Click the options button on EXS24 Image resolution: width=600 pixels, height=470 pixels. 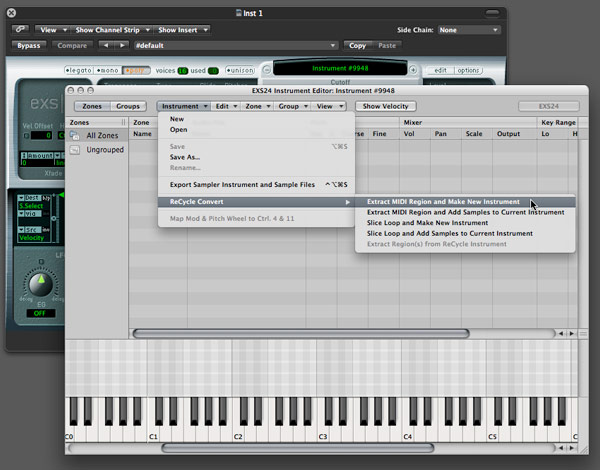pyautogui.click(x=468, y=70)
